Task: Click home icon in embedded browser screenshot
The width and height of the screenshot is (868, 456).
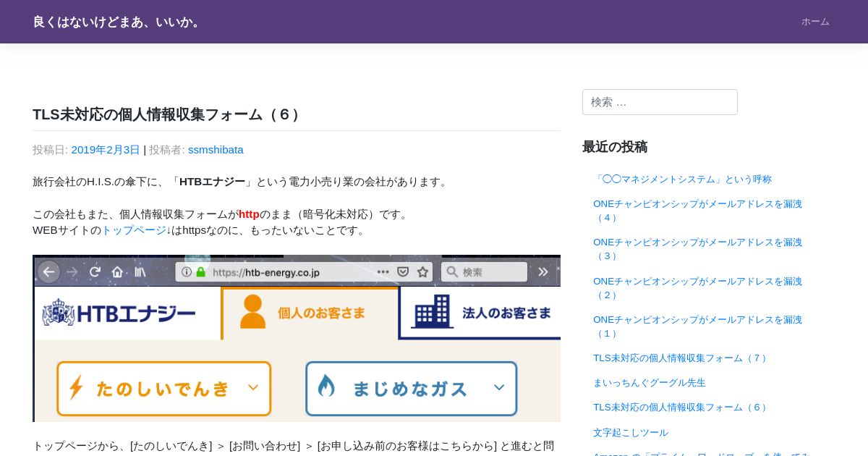Action: point(117,272)
